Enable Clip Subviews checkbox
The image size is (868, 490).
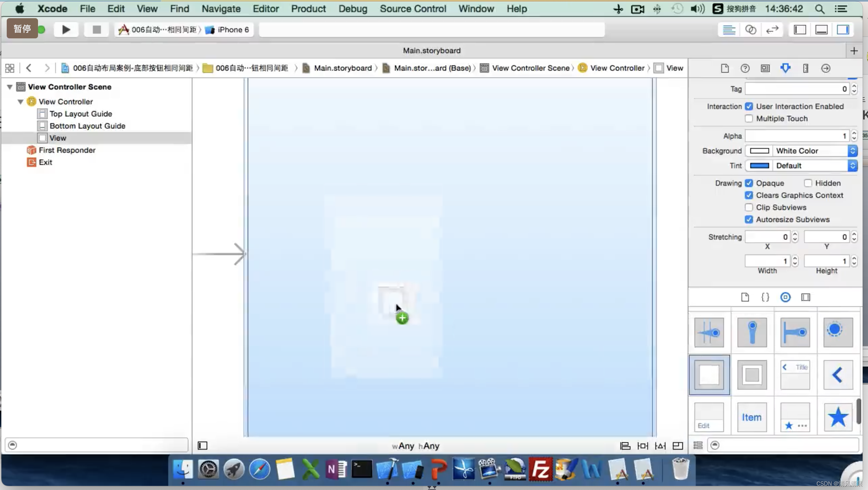click(x=749, y=207)
